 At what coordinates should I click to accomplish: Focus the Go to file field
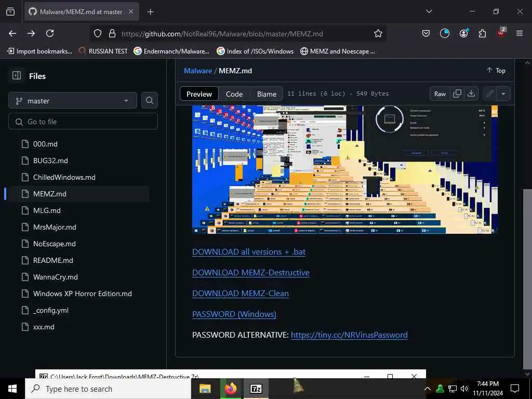(x=83, y=122)
